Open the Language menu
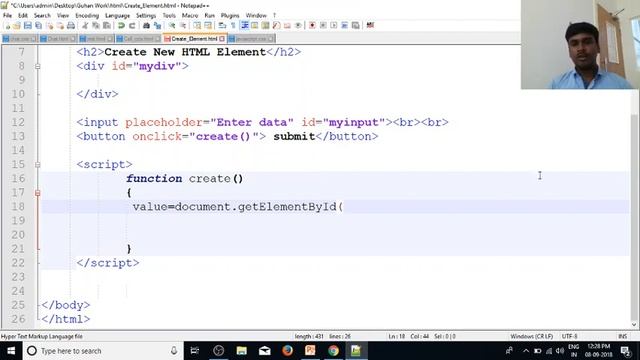 point(118,16)
